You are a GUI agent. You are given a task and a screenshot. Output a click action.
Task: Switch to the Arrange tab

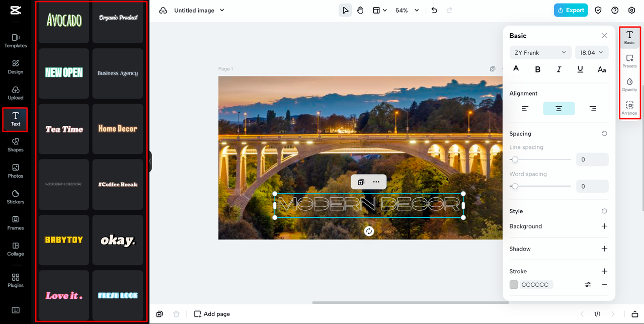[x=629, y=108]
